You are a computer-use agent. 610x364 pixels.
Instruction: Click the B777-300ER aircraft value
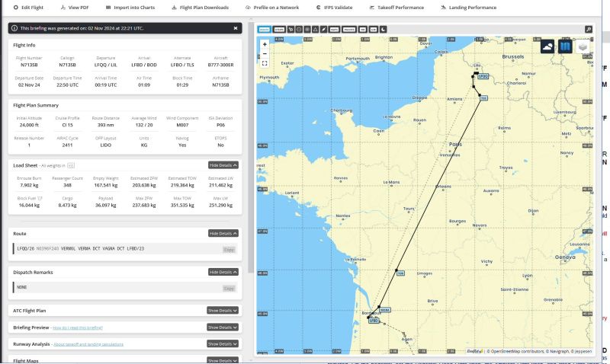click(220, 65)
